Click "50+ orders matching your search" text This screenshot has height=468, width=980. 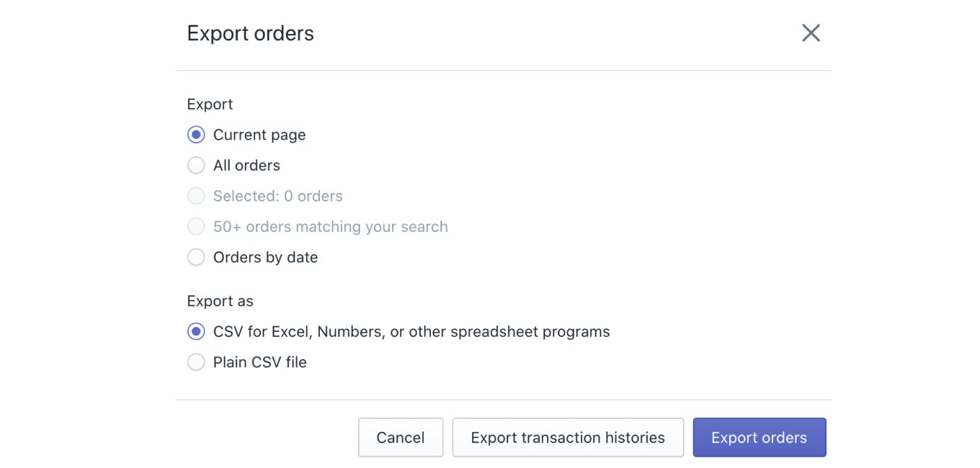[330, 227]
